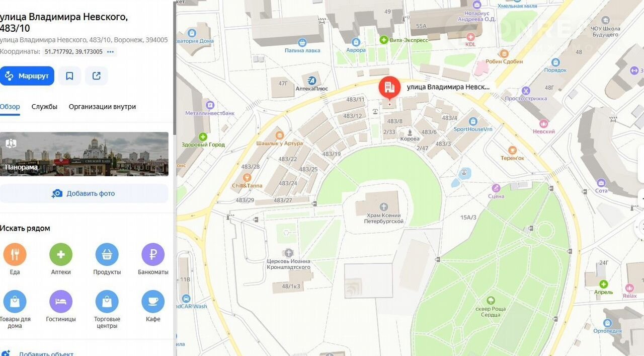This screenshot has height=356, width=644.
Task: Switch to the Службы tab
Action: pos(44,107)
